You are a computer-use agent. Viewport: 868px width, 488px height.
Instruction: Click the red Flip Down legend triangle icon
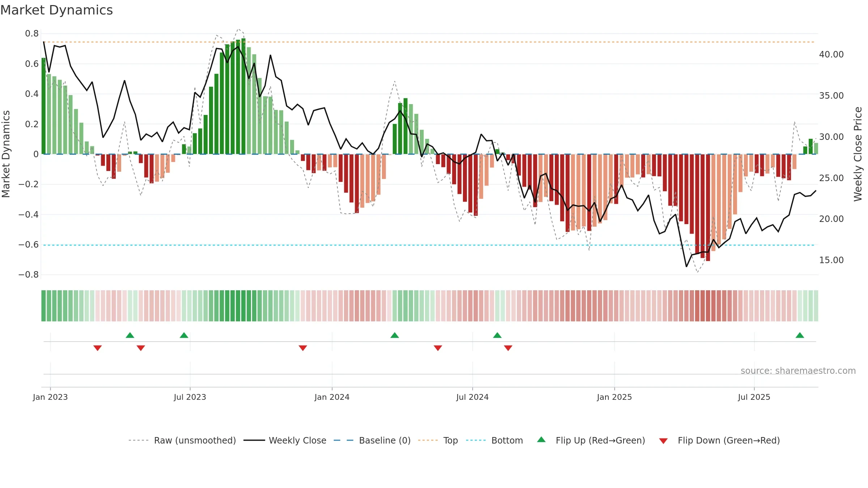tap(663, 441)
